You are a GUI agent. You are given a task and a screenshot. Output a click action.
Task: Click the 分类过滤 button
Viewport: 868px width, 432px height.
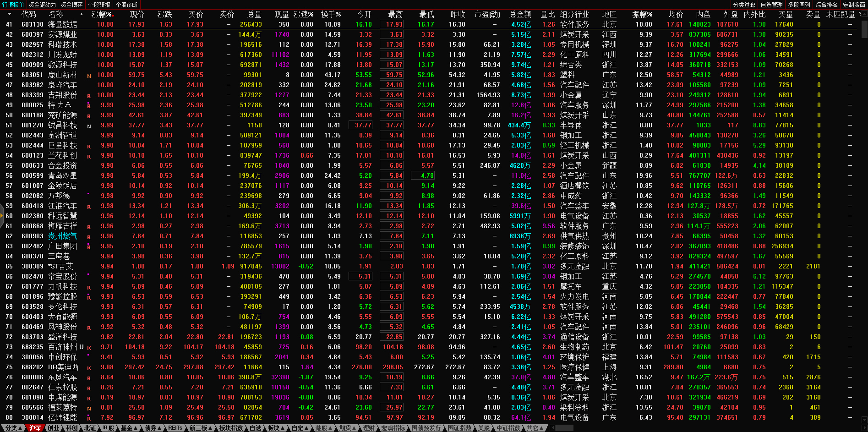[744, 5]
